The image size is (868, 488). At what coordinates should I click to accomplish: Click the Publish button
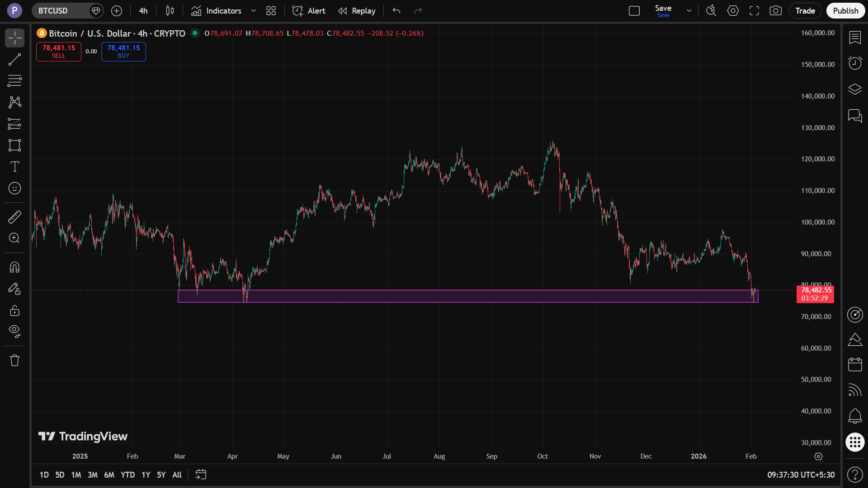[x=845, y=11]
